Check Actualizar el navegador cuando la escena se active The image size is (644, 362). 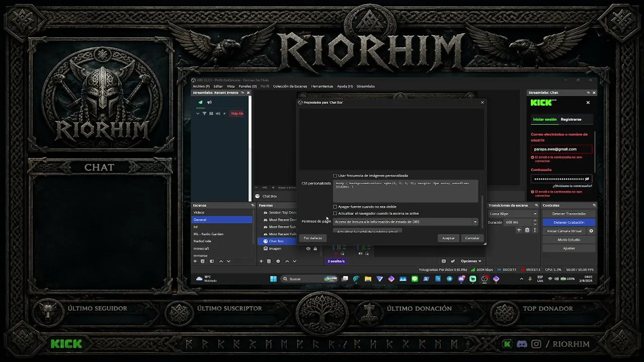335,213
